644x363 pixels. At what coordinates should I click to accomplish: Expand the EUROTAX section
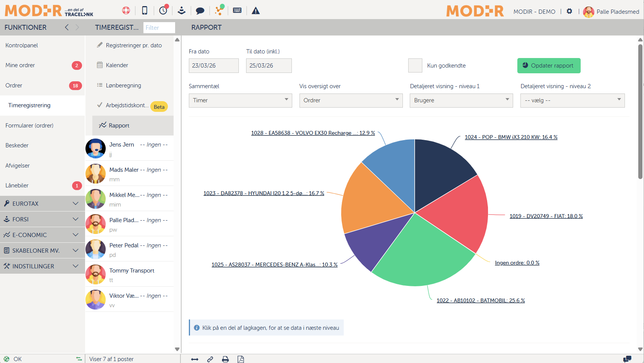42,204
